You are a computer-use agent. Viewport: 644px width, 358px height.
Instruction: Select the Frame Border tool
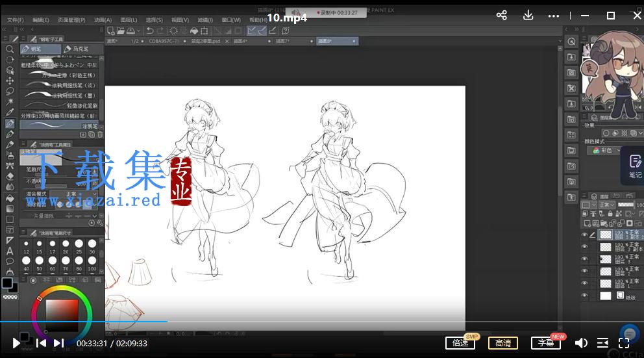(x=10, y=230)
